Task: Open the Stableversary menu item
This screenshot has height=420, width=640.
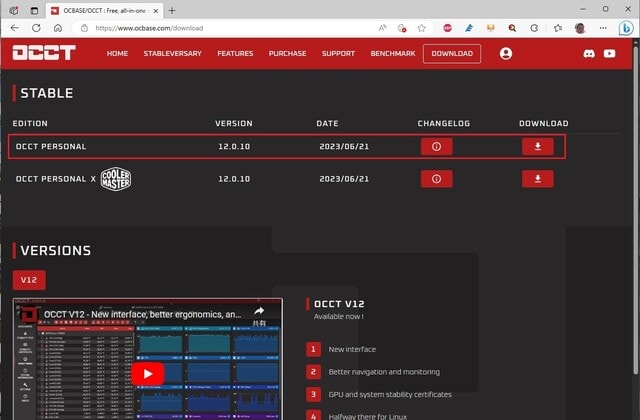Action: click(x=172, y=53)
